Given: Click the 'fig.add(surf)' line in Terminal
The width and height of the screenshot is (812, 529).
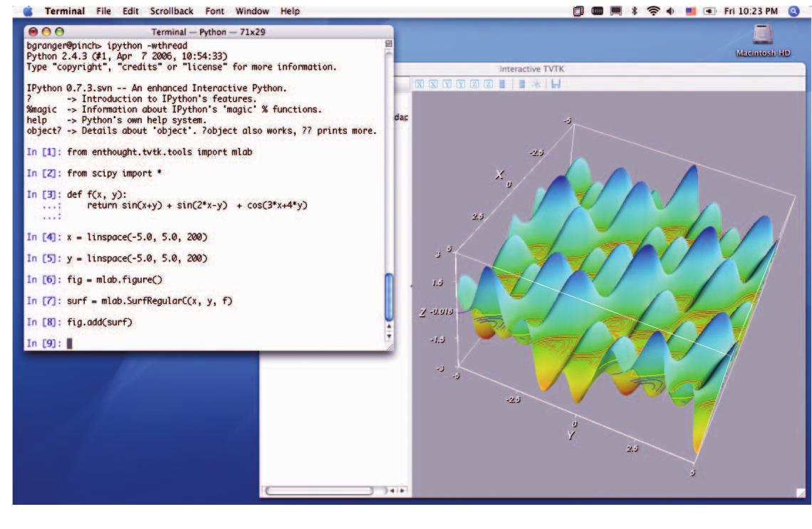Looking at the screenshot, I should [100, 322].
